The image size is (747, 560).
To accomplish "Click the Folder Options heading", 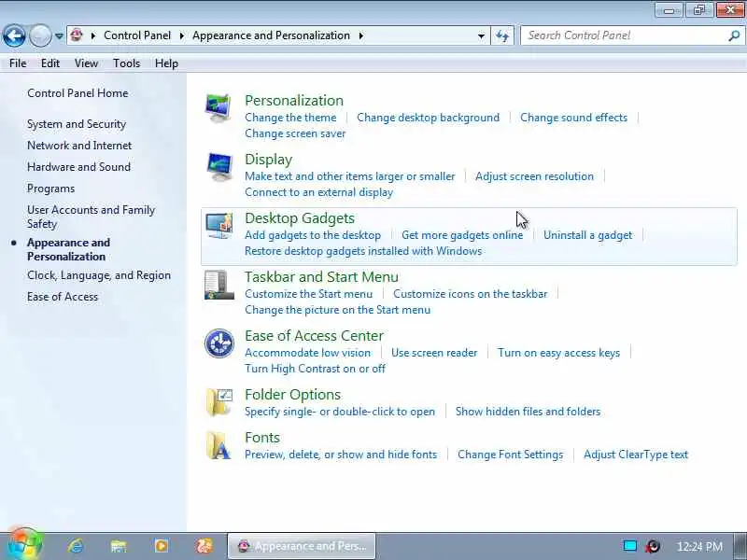I will click(x=292, y=395).
